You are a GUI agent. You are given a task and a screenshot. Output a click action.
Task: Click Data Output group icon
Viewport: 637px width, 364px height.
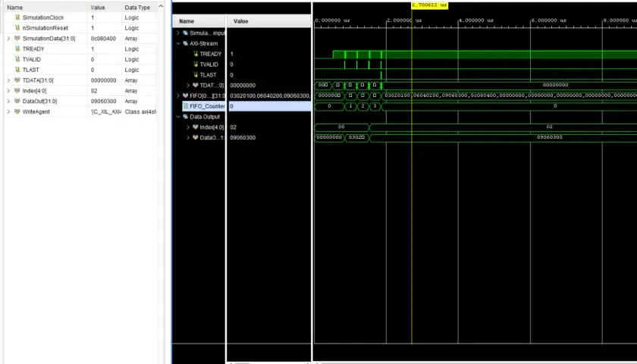coord(185,117)
